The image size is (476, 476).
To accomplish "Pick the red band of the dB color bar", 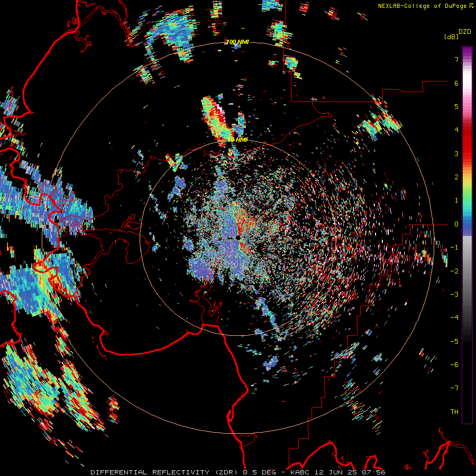I will (x=467, y=143).
